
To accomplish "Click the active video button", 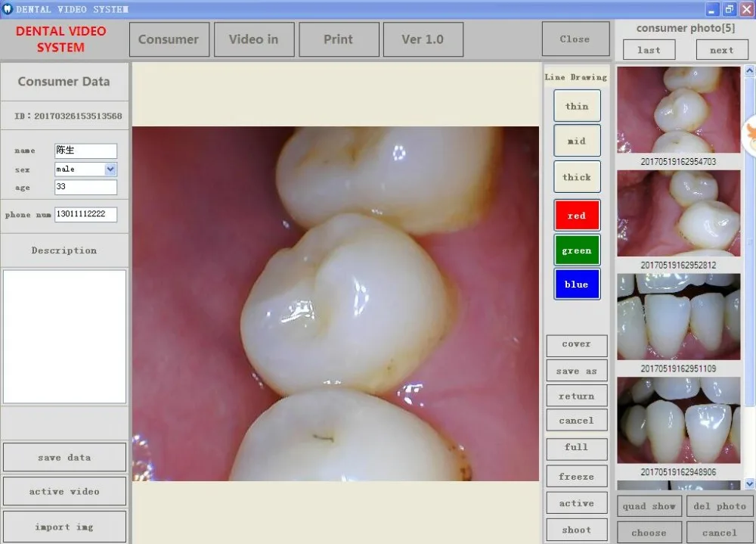I will 64,491.
